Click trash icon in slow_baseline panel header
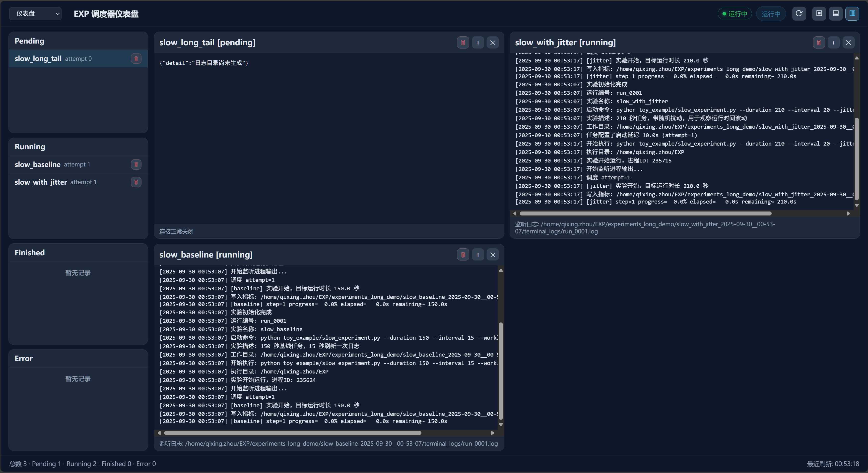868x473 pixels. pos(463,255)
